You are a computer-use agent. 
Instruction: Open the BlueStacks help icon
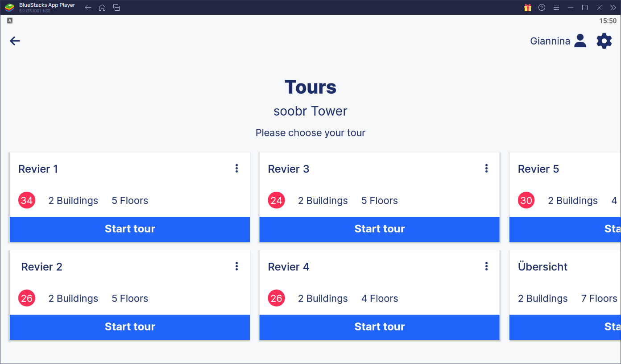(542, 8)
